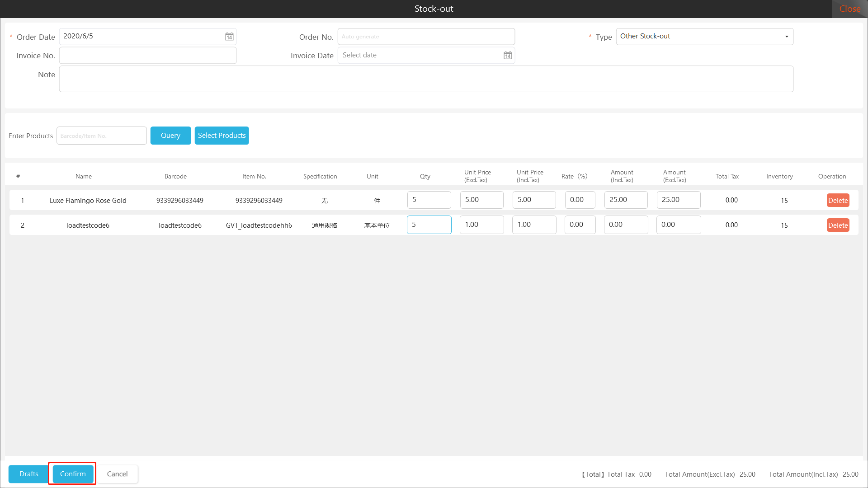
Task: Open the Invoice Date calendar picker icon
Action: pyautogui.click(x=508, y=55)
